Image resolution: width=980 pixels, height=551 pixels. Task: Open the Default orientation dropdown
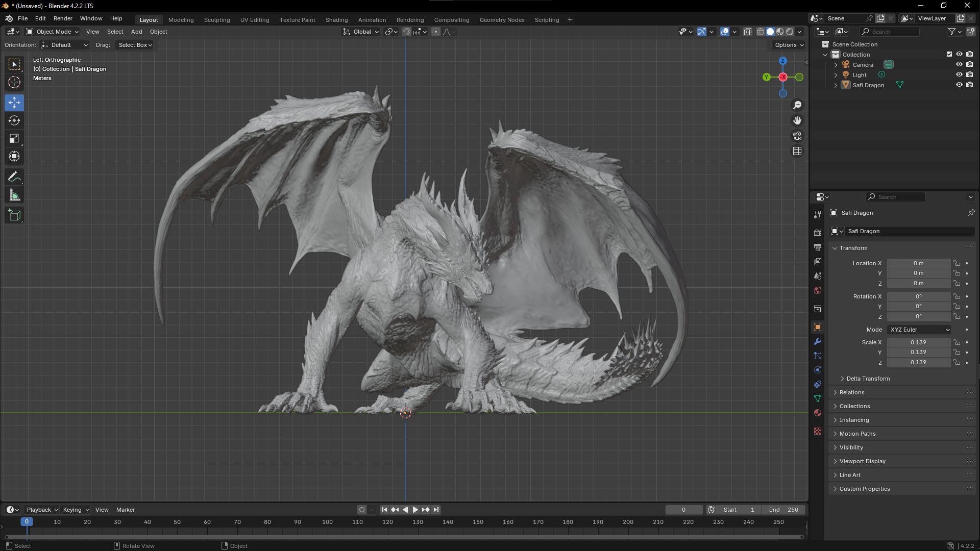tap(64, 45)
